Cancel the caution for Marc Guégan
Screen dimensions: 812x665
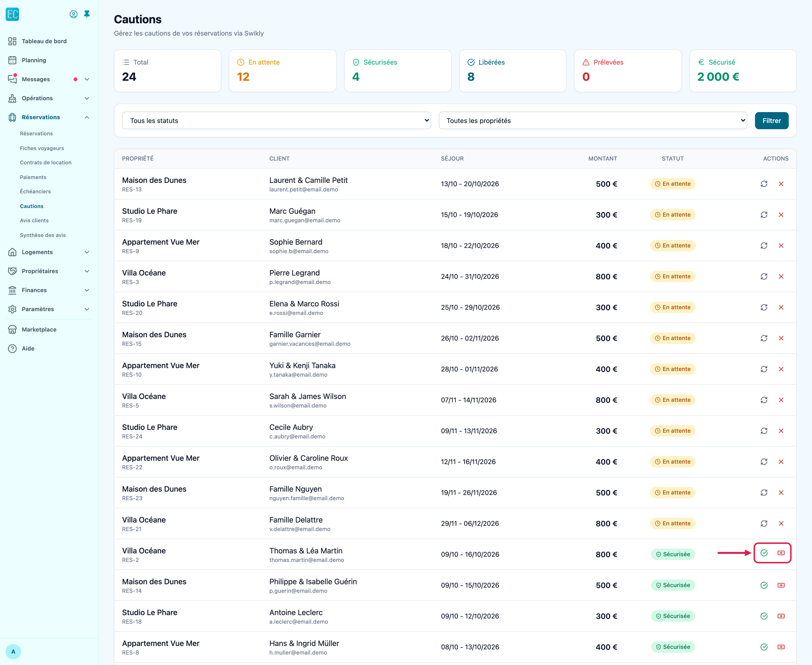pyautogui.click(x=781, y=215)
